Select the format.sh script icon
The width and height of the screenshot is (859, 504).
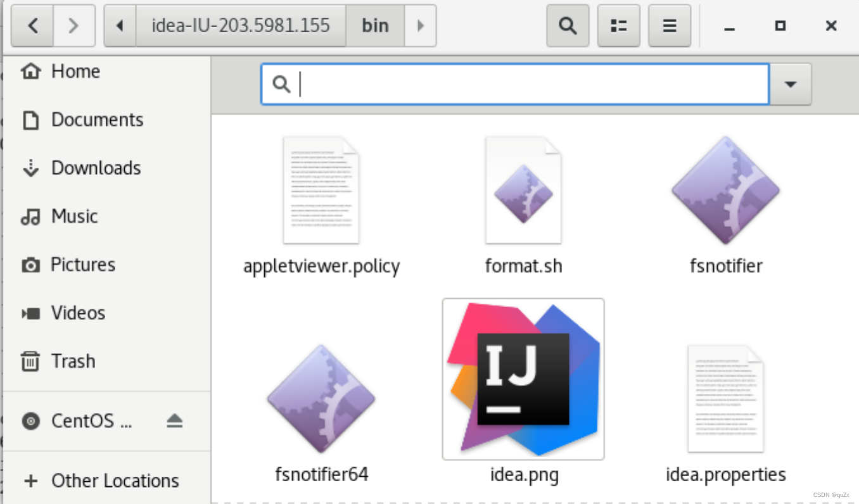(523, 190)
